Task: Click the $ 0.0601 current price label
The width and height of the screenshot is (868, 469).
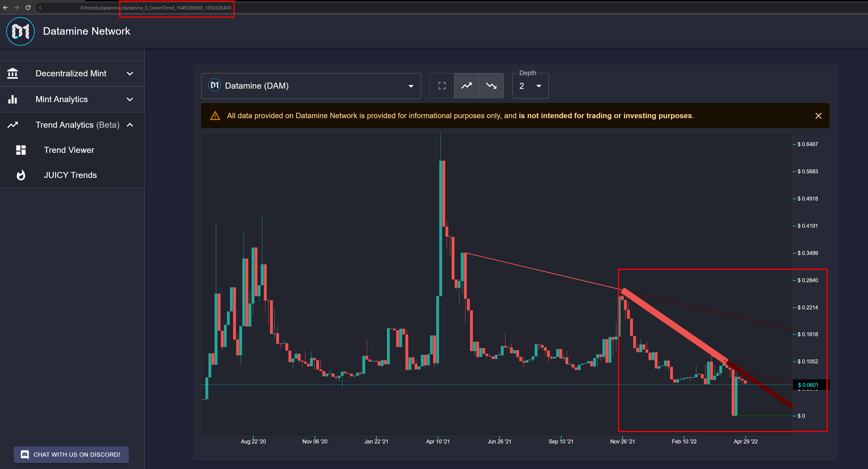Action: tap(808, 385)
